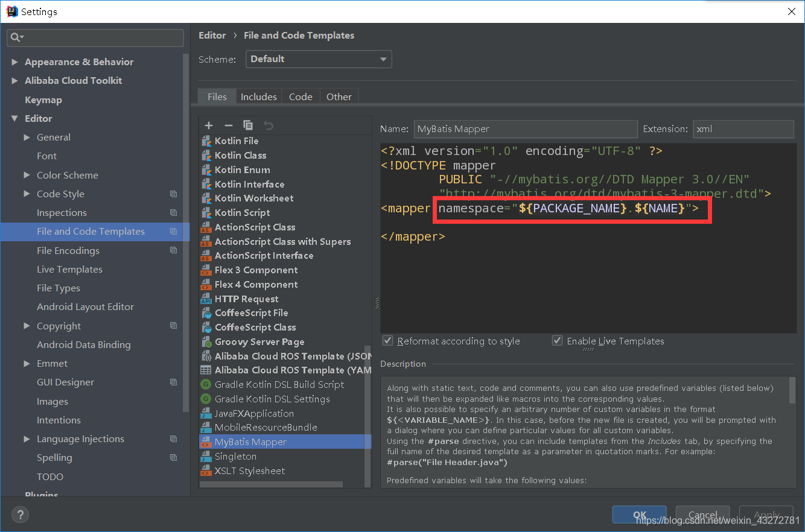Expand the General subsection
This screenshot has height=532, width=805.
[x=27, y=138]
